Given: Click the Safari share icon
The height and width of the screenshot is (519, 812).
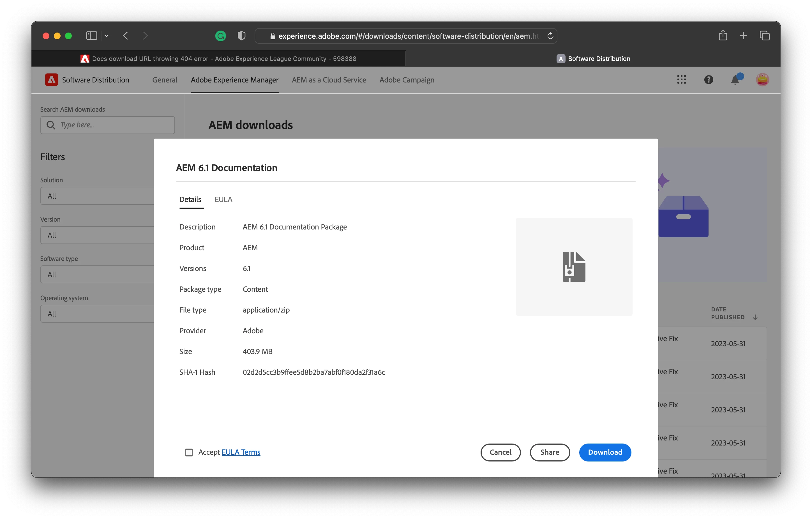Looking at the screenshot, I should click(723, 35).
